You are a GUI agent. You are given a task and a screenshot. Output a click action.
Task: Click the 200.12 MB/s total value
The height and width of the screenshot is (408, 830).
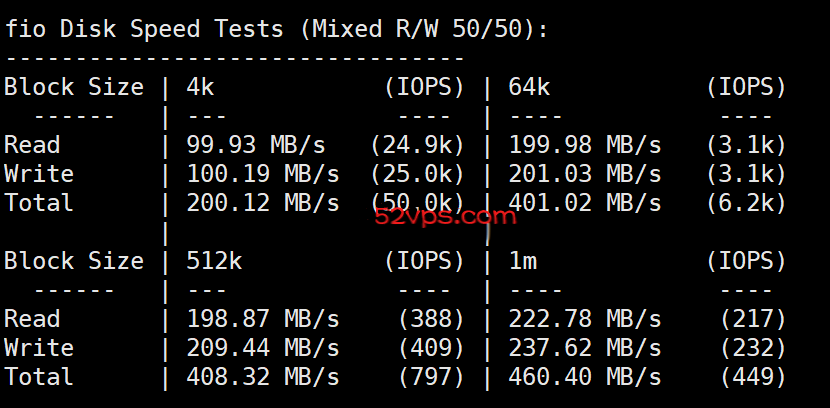tap(263, 203)
